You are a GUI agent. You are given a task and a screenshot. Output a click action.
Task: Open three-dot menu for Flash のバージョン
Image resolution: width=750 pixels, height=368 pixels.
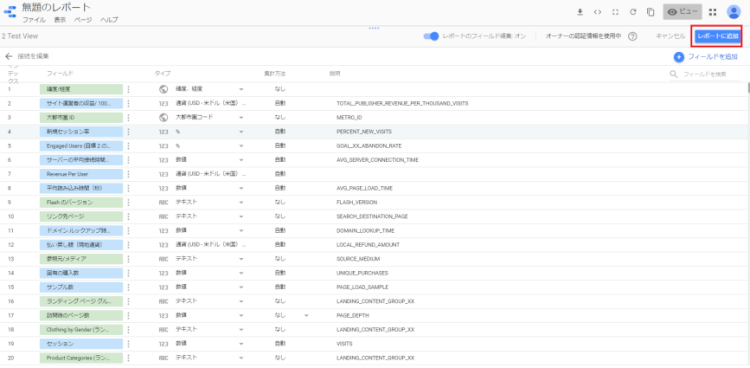tap(128, 202)
